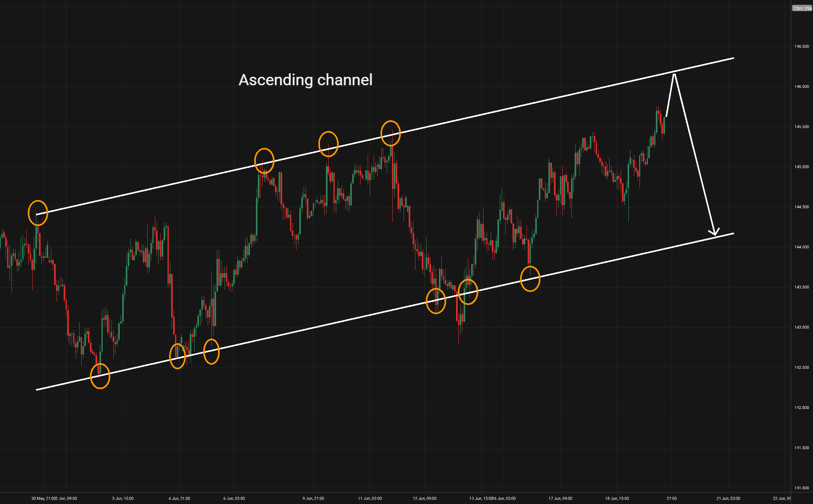Viewport: 813px width, 504px height.
Task: Click the candle countdown timer badge
Action: point(801,8)
